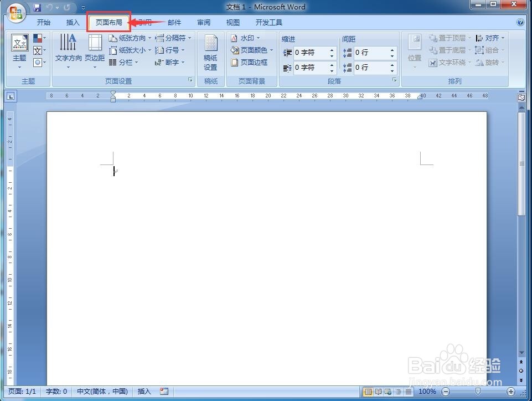Switch to Outline view

point(399,392)
